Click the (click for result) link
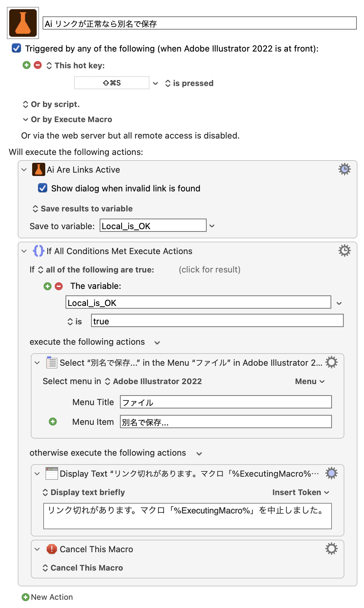 click(210, 270)
